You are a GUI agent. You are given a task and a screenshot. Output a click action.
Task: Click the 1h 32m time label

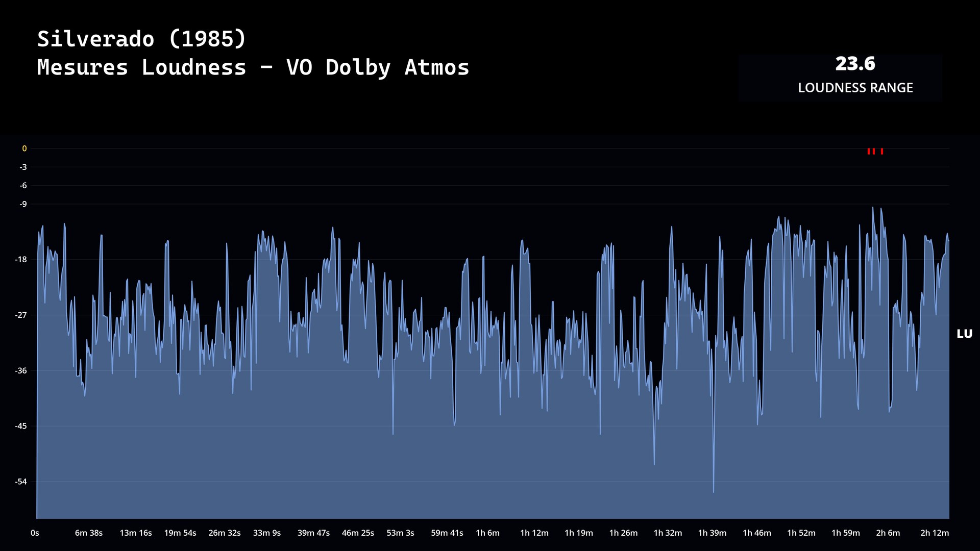click(x=668, y=533)
